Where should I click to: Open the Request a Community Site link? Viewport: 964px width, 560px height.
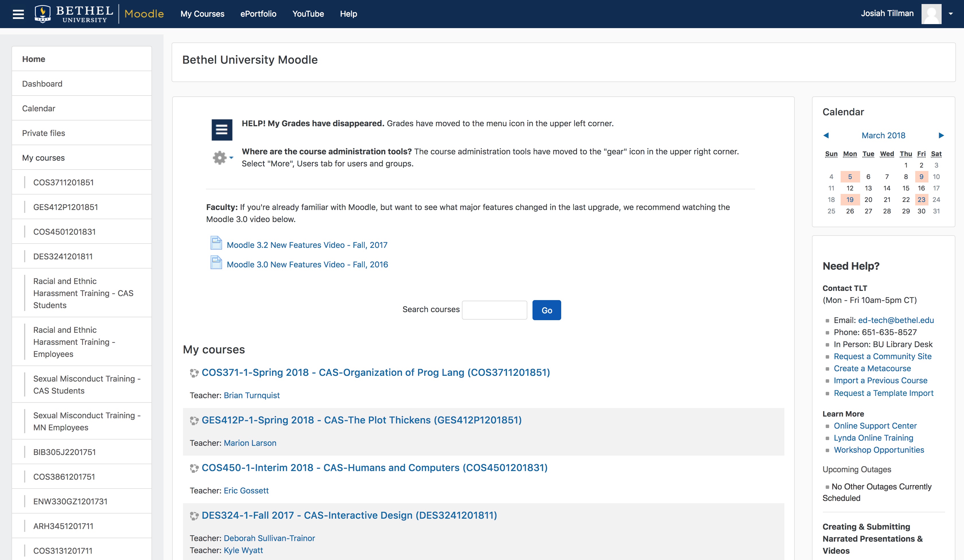coord(882,356)
